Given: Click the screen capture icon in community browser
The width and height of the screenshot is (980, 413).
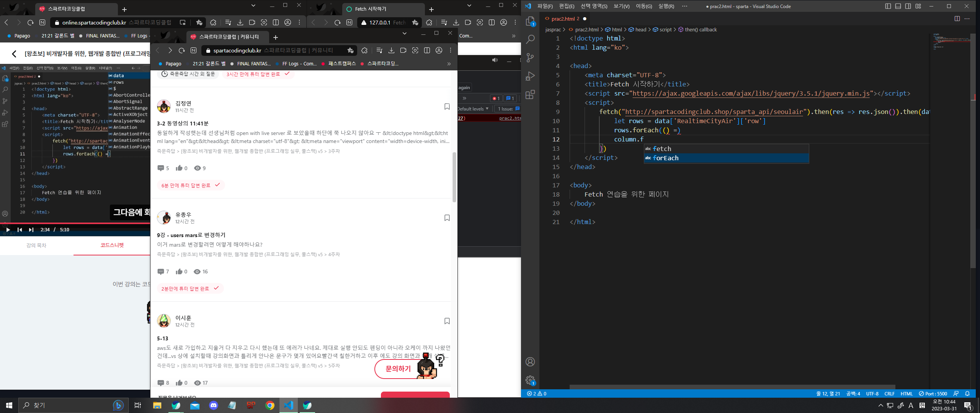Looking at the screenshot, I should pos(415,50).
